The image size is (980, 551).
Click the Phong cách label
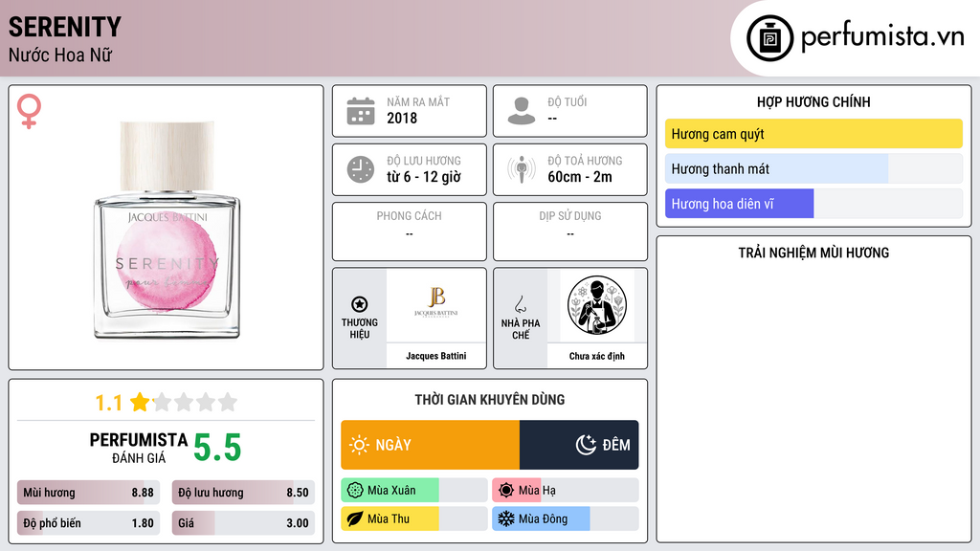tap(409, 215)
